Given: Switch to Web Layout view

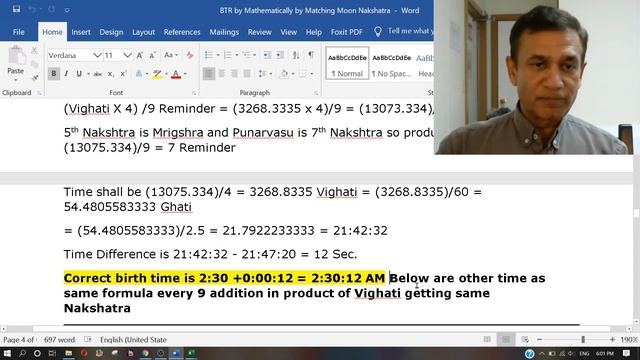Looking at the screenshot, I should [525, 340].
